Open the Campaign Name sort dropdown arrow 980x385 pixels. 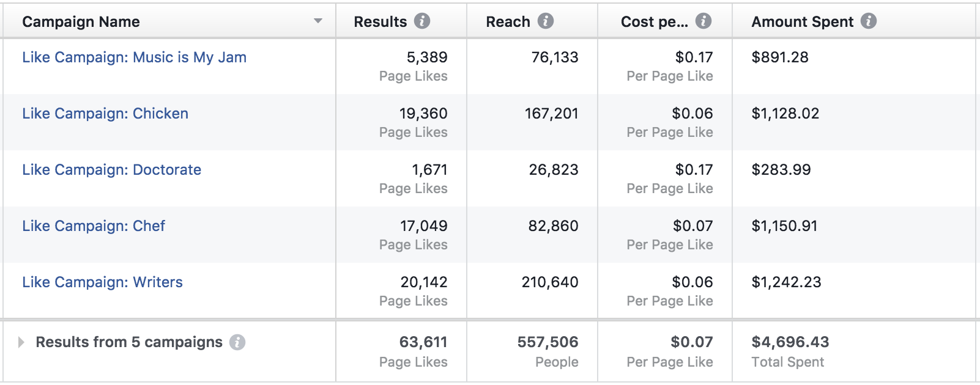(x=317, y=21)
